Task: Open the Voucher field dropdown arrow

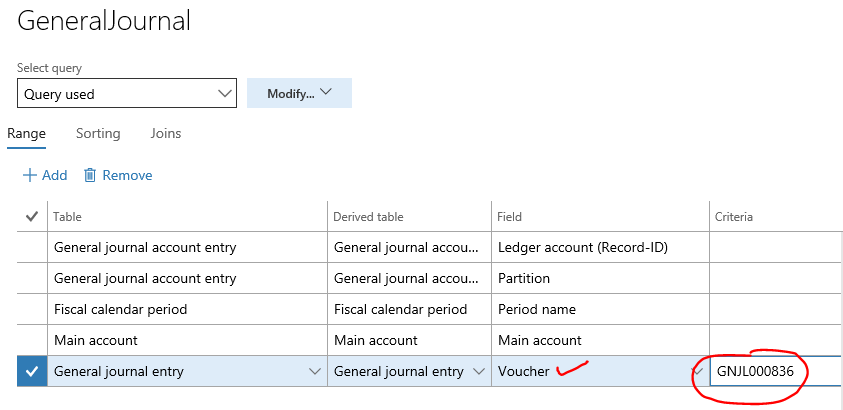Action: pos(699,371)
